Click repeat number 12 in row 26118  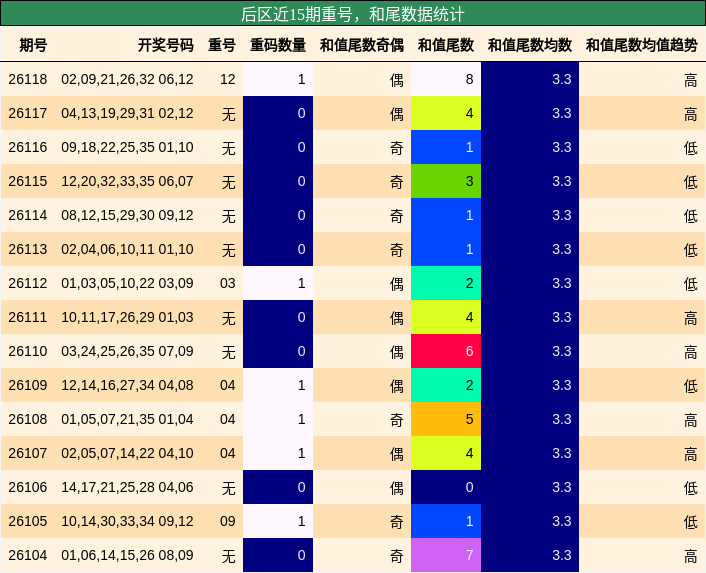coord(228,79)
